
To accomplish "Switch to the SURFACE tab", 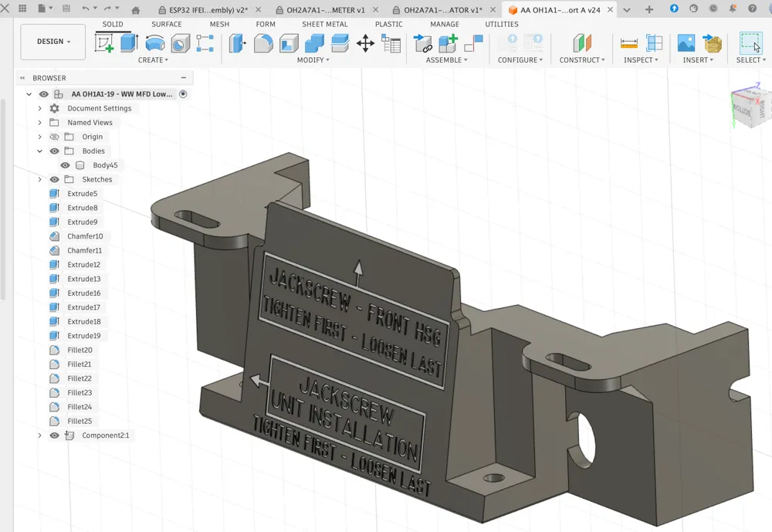I will tap(167, 24).
